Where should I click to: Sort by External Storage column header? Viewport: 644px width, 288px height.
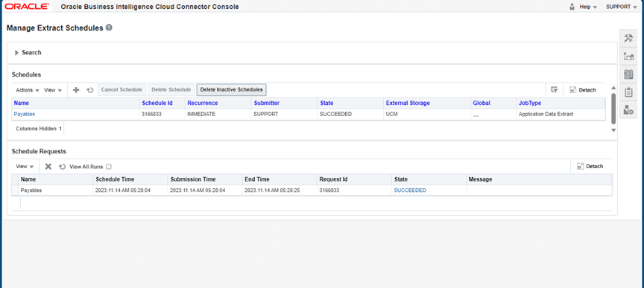[x=408, y=103]
